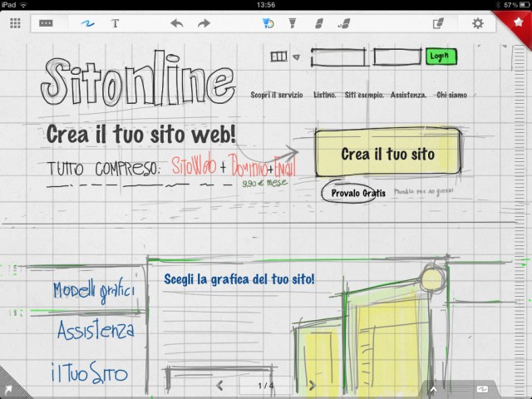Expand the bottom panel with up arrow
This screenshot has height=399, width=532.
click(x=433, y=388)
